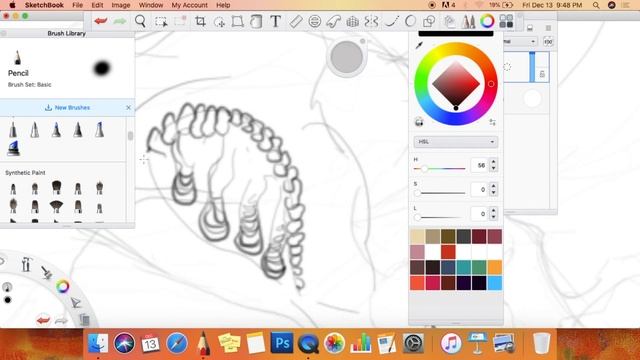Open the Edit menu
The height and width of the screenshot is (360, 640).
point(97,5)
